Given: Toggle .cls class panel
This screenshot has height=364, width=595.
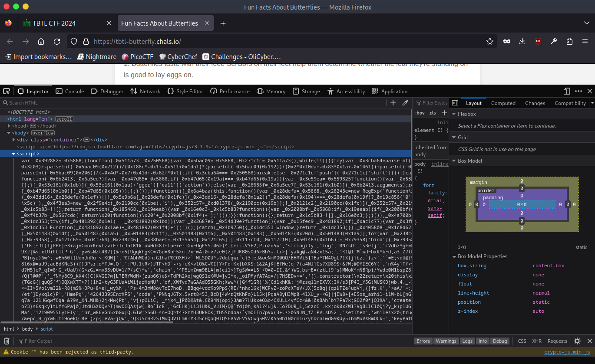Looking at the screenshot, I should tap(432, 113).
